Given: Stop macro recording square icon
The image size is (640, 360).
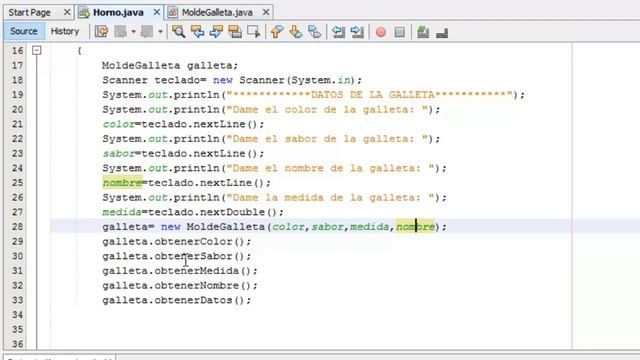Looking at the screenshot, I should [x=400, y=32].
